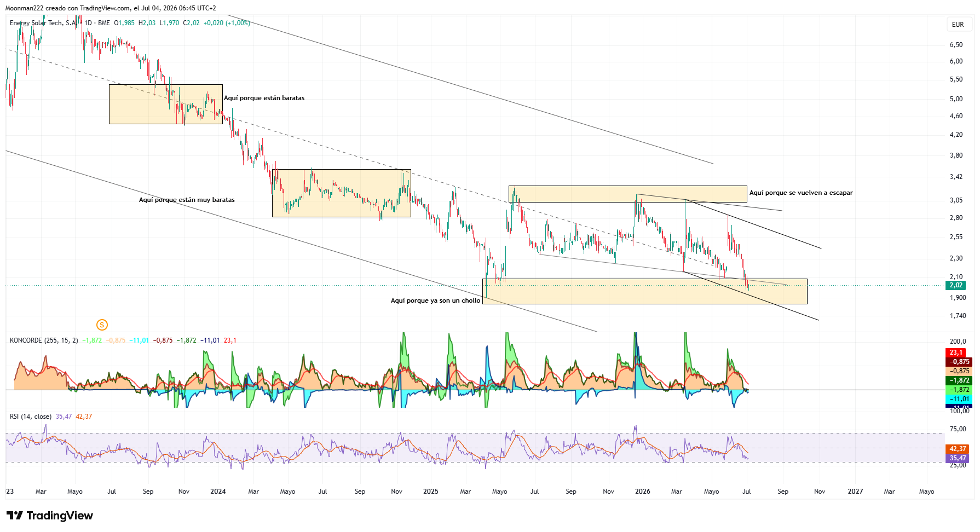Click the orange 42,37 RSI value tag
This screenshot has height=532, width=980.
tap(958, 449)
